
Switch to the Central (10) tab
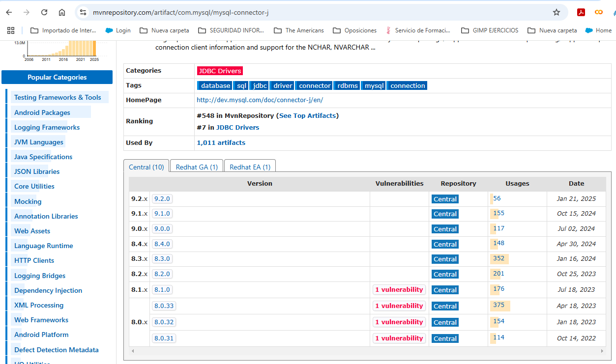(x=146, y=167)
